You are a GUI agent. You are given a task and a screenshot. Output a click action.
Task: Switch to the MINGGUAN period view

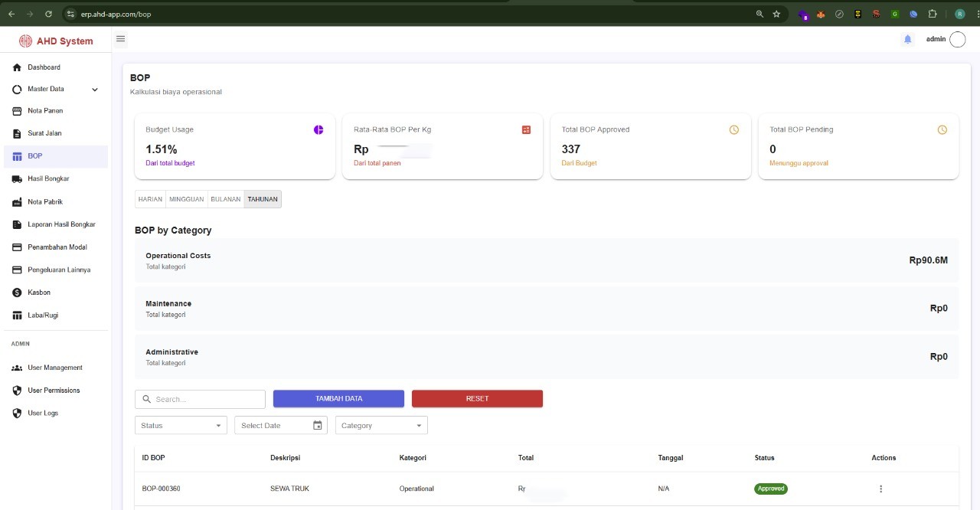(x=186, y=199)
